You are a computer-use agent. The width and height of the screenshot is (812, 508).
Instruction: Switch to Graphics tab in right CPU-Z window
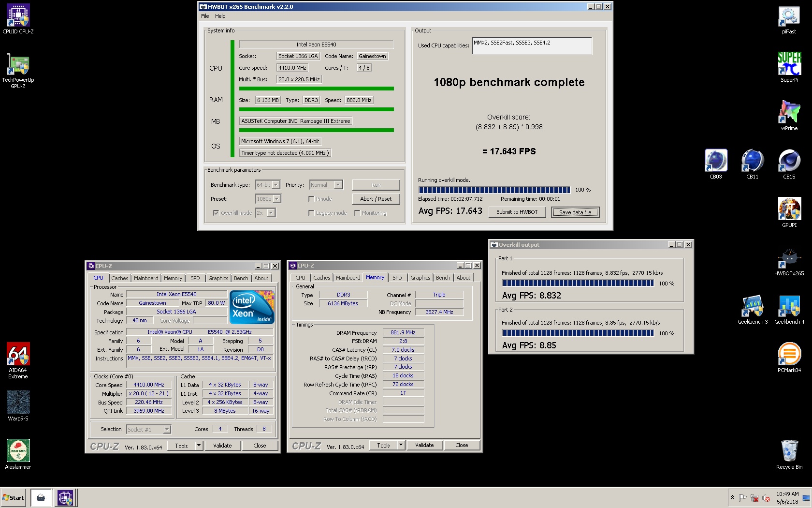[420, 278]
